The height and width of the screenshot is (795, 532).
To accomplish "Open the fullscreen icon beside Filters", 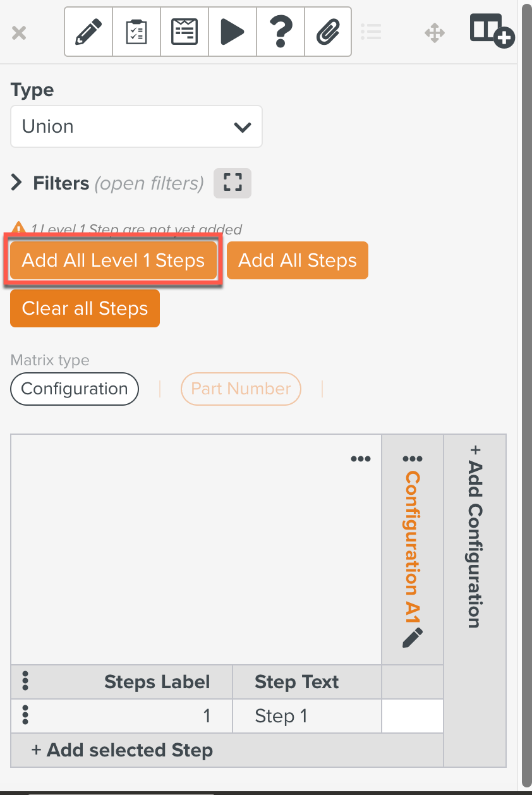I will tap(232, 183).
